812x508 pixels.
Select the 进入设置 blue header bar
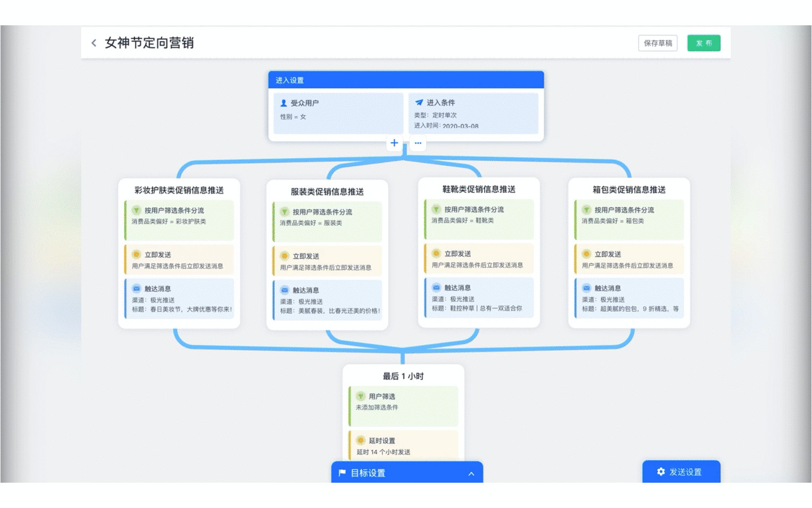tap(405, 80)
